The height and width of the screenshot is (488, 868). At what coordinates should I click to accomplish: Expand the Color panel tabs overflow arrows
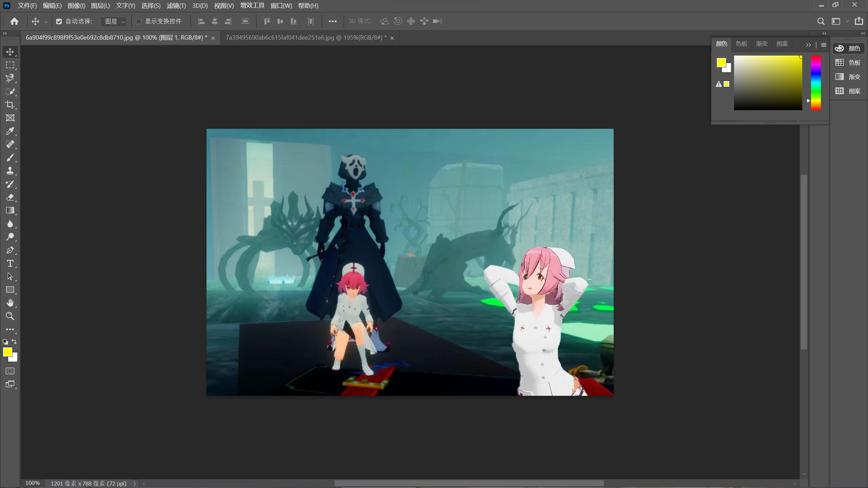808,45
